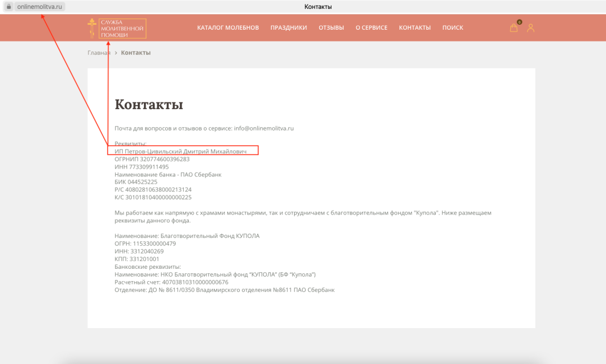Click the БИК 044525225 line
The image size is (606, 364).
[x=136, y=182]
